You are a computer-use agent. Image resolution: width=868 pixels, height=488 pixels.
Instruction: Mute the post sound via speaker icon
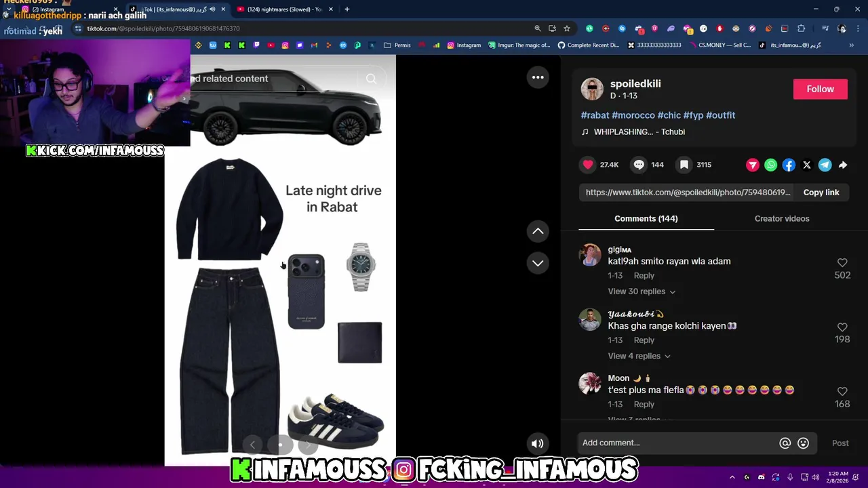tap(538, 443)
